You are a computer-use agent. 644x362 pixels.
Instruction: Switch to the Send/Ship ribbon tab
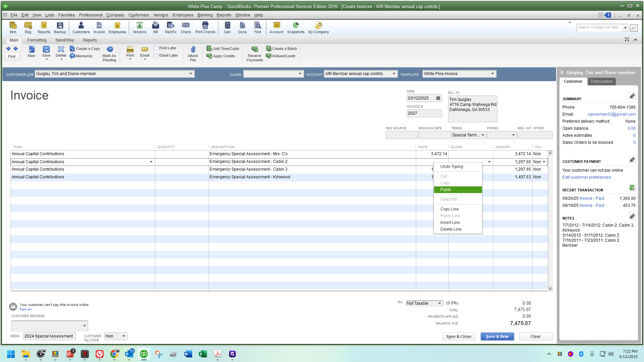65,40
